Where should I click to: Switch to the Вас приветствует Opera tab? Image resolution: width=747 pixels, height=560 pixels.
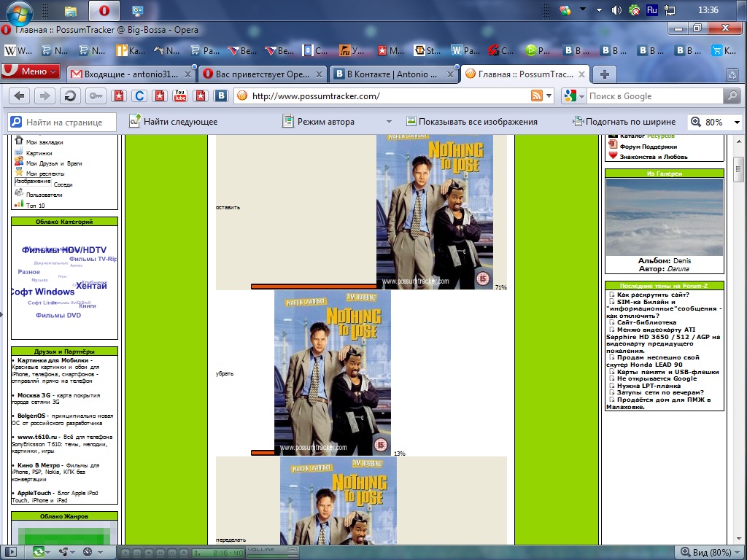[x=263, y=74]
